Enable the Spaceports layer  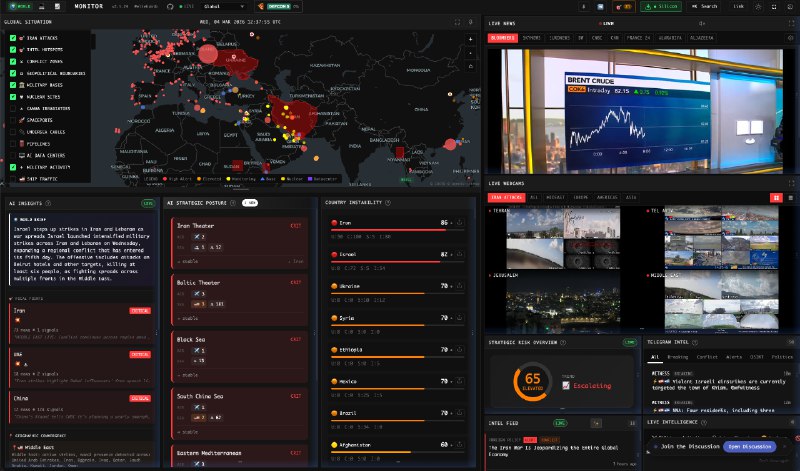pyautogui.click(x=13, y=120)
